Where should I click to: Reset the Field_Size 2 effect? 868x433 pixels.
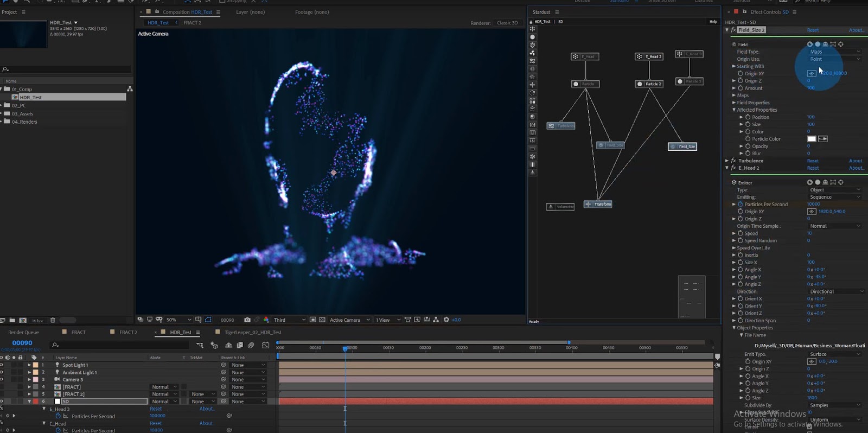click(813, 30)
